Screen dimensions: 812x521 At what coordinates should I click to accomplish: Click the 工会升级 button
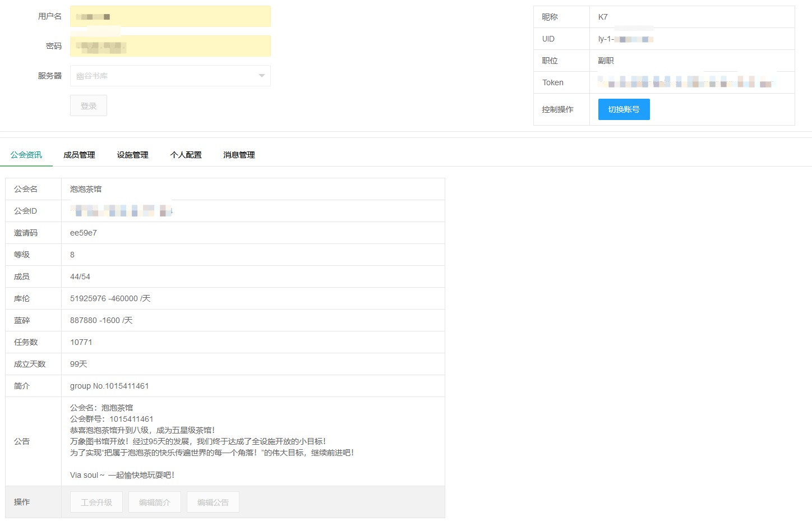[x=96, y=502]
